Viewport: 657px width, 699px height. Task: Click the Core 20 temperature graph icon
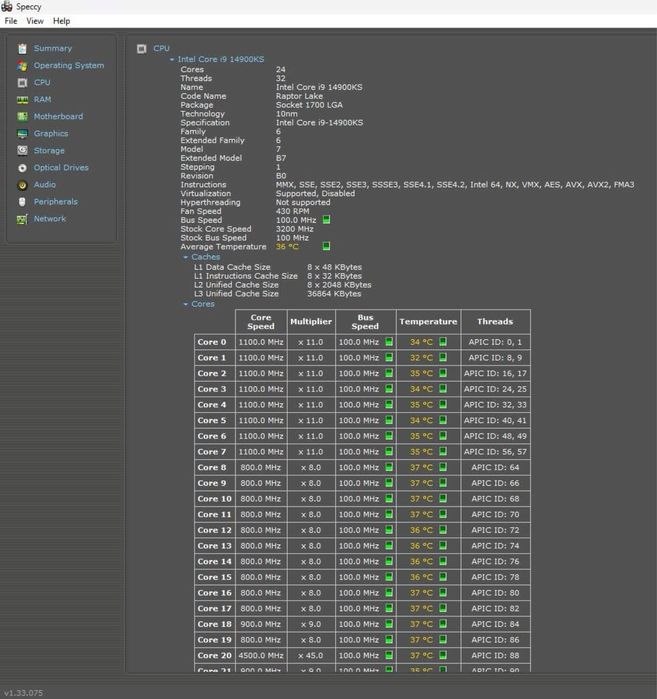click(x=443, y=655)
